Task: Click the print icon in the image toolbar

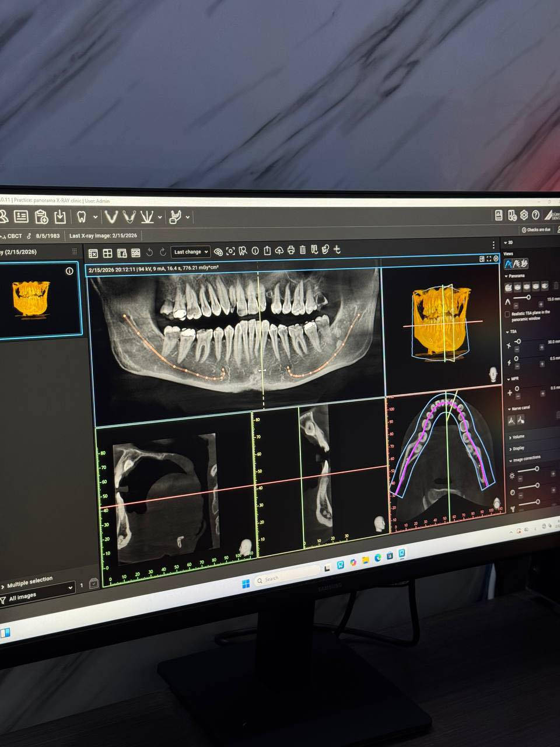Action: [x=290, y=251]
